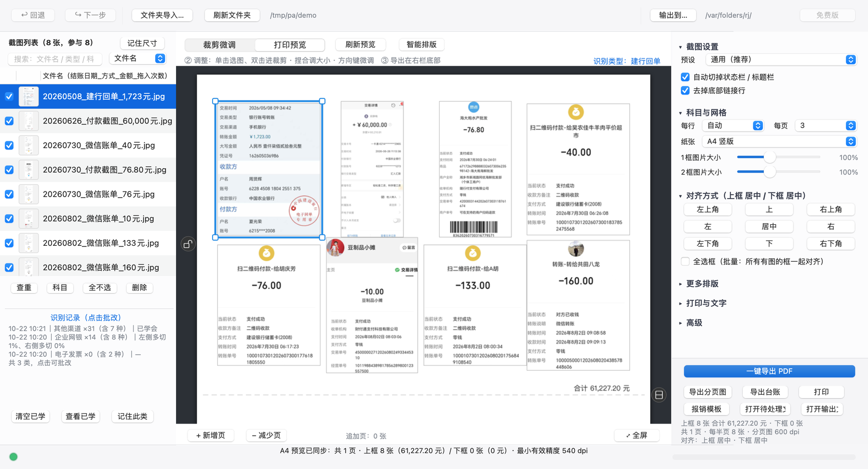Screen dimensions: 868x469
Task: Open the 预设 通用（推荐） dropdown
Action: [781, 59]
